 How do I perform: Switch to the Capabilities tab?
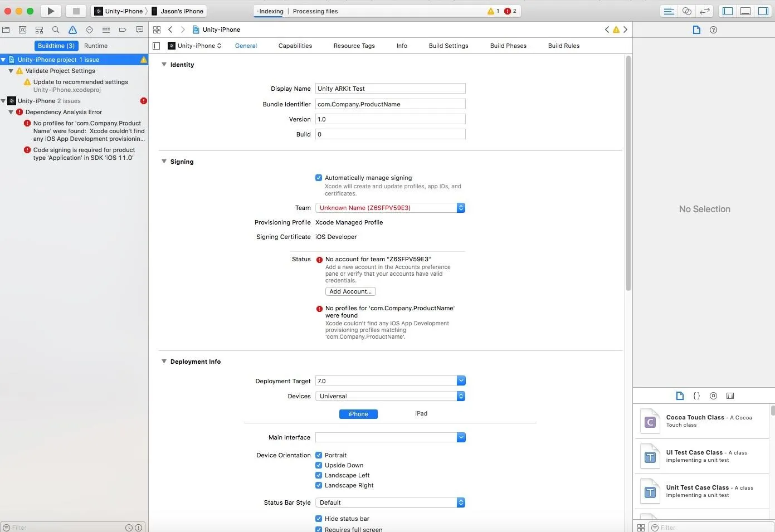click(295, 46)
